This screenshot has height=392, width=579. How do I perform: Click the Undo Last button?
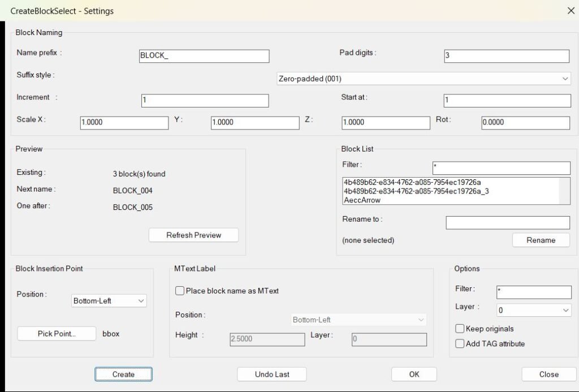272,374
